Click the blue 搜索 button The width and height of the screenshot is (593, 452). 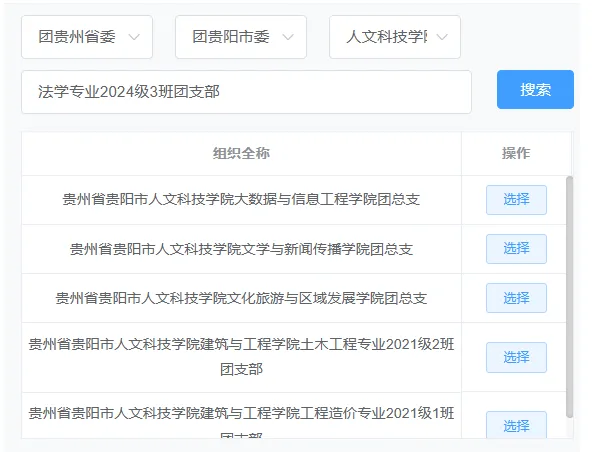535,90
